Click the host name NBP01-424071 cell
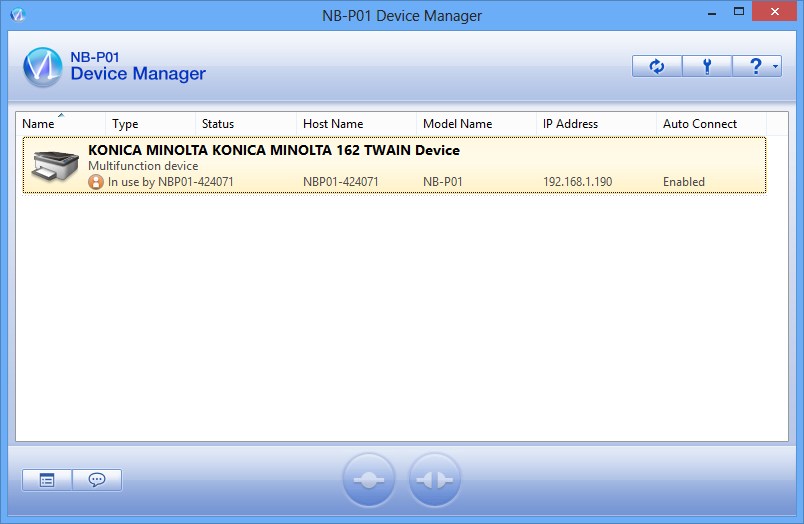This screenshot has height=524, width=804. [x=340, y=182]
